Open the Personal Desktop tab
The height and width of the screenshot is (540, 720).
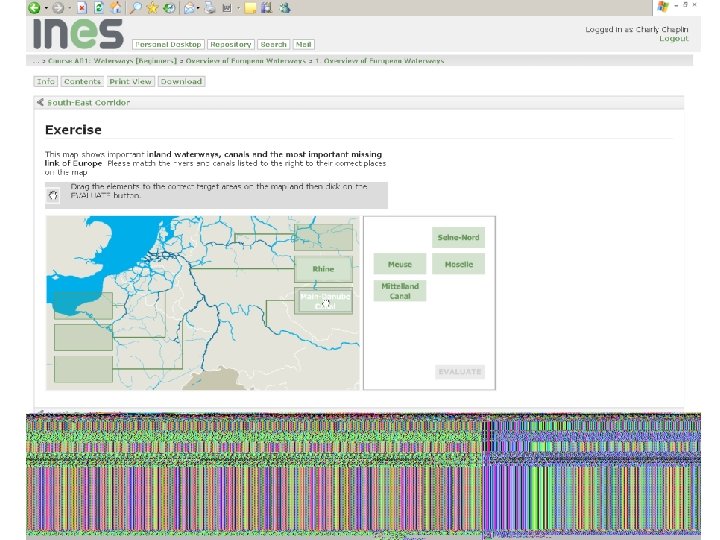168,45
